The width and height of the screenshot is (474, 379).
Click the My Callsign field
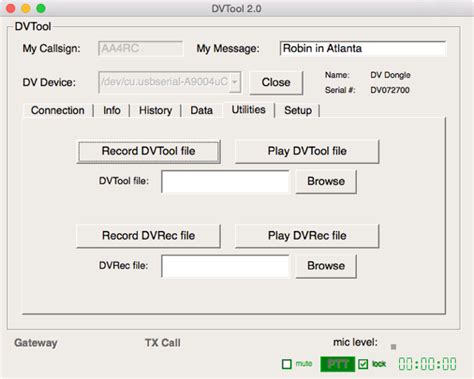click(140, 49)
